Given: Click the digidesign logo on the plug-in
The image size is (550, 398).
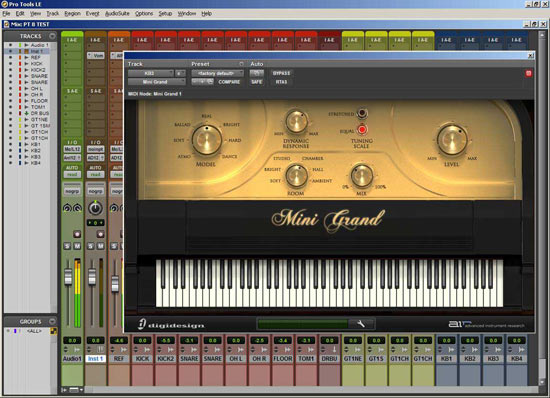Looking at the screenshot, I should (x=171, y=325).
